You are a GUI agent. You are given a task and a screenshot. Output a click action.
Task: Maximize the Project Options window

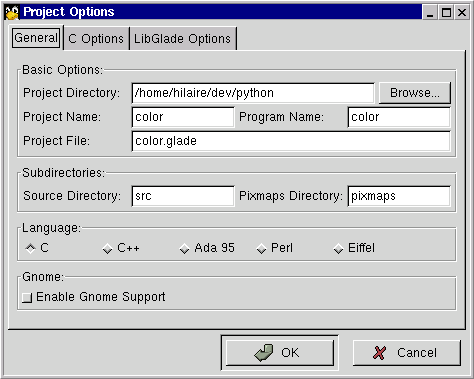446,13
